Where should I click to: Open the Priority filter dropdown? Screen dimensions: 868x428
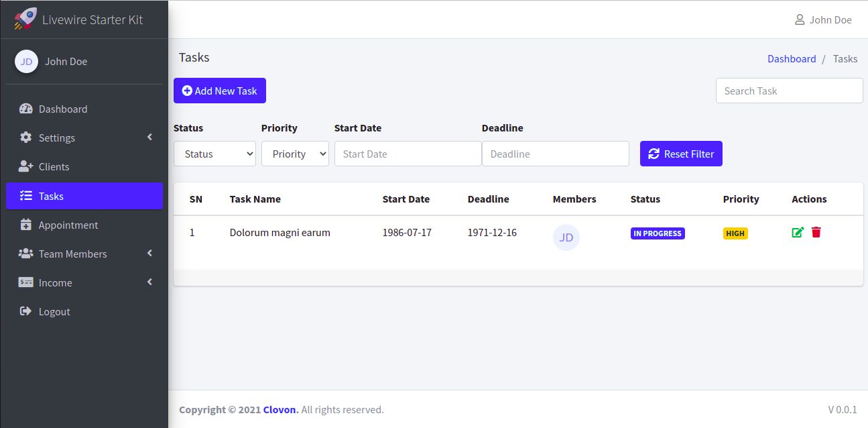[x=295, y=154]
